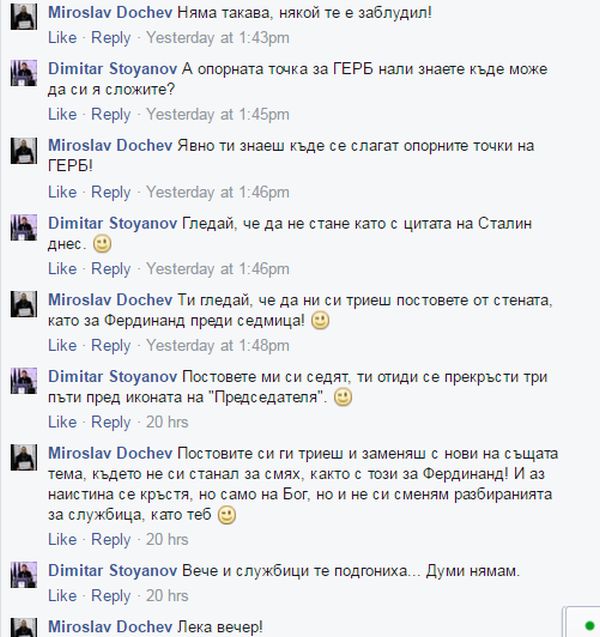
Task: Like the 'Няма такава' comment at 1:43pm
Action: coord(62,38)
